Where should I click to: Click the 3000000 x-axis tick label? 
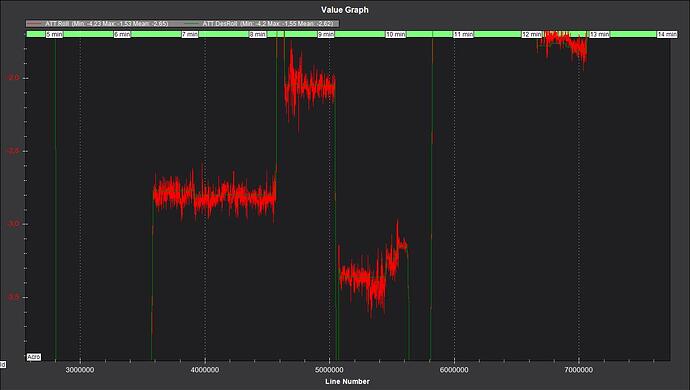(80, 370)
